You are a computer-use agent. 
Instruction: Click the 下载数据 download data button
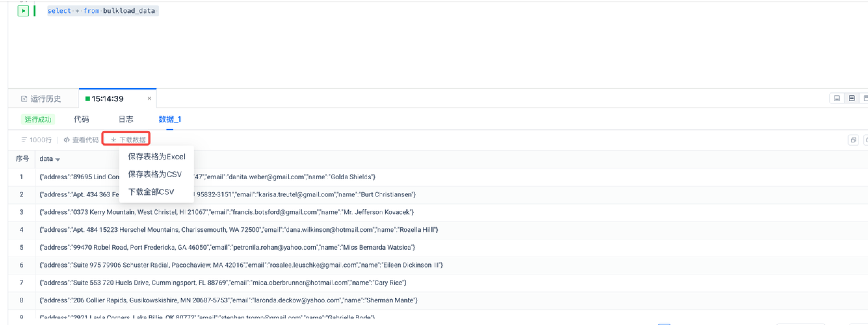[128, 140]
